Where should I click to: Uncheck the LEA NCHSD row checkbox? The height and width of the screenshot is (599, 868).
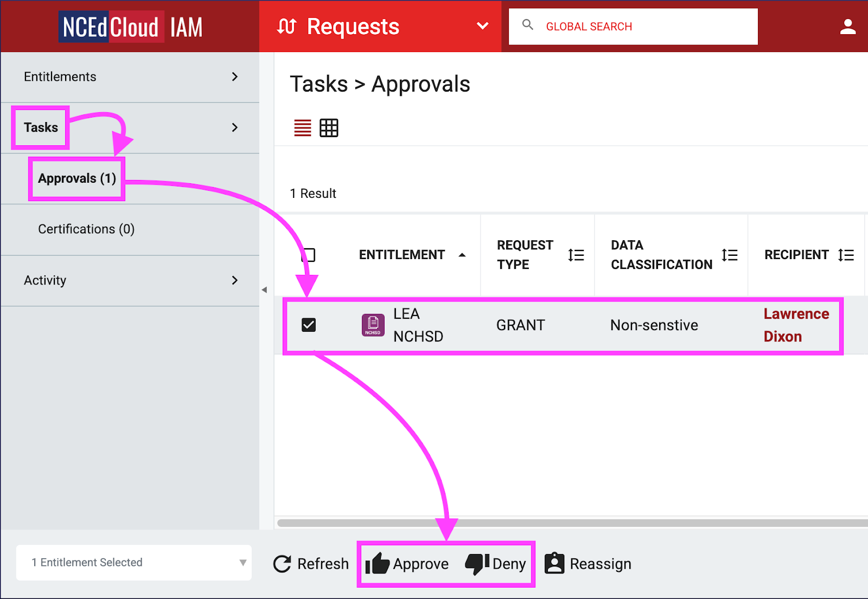(x=309, y=325)
